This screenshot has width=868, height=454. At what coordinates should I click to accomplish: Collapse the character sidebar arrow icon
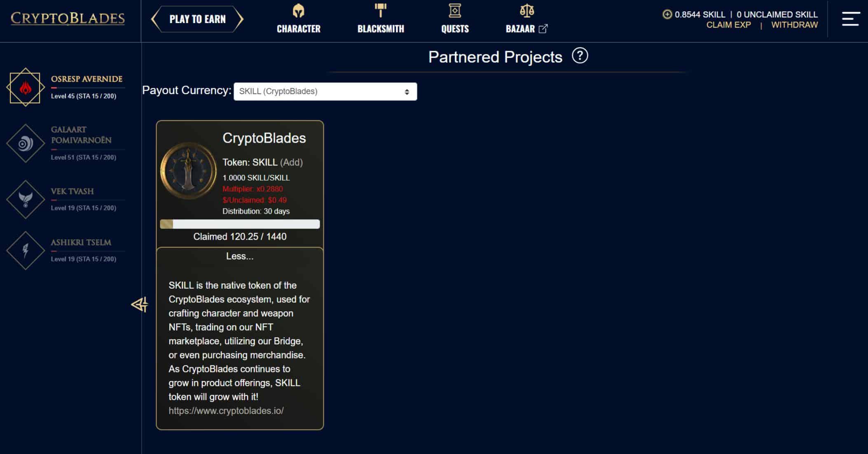coord(140,305)
